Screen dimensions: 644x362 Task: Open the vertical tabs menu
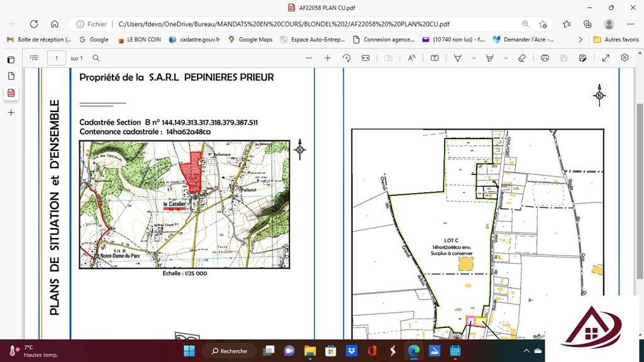pos(11,60)
